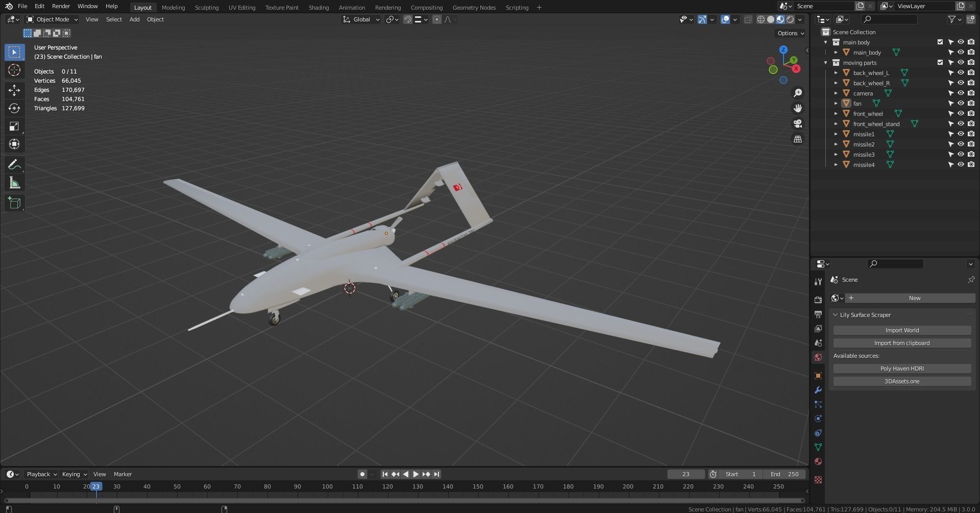The image size is (980, 513).
Task: Open the Output properties tab
Action: pyautogui.click(x=818, y=314)
